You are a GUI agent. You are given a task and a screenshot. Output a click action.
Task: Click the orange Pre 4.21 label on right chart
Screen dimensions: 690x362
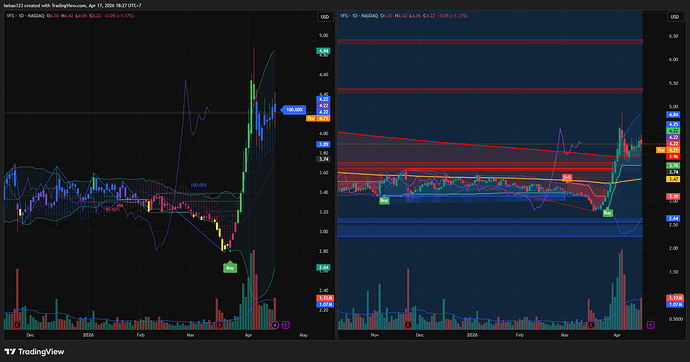click(668, 150)
